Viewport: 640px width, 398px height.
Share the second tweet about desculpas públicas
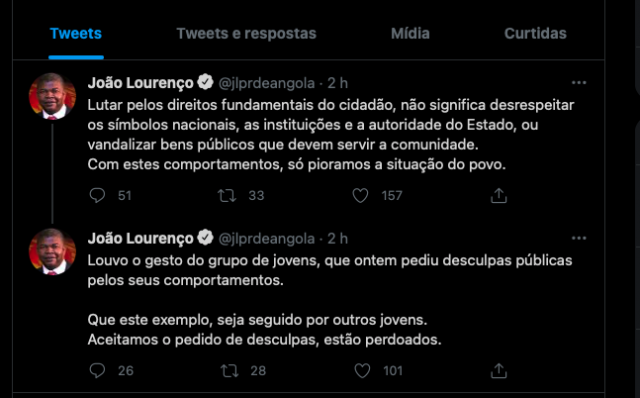(x=498, y=370)
